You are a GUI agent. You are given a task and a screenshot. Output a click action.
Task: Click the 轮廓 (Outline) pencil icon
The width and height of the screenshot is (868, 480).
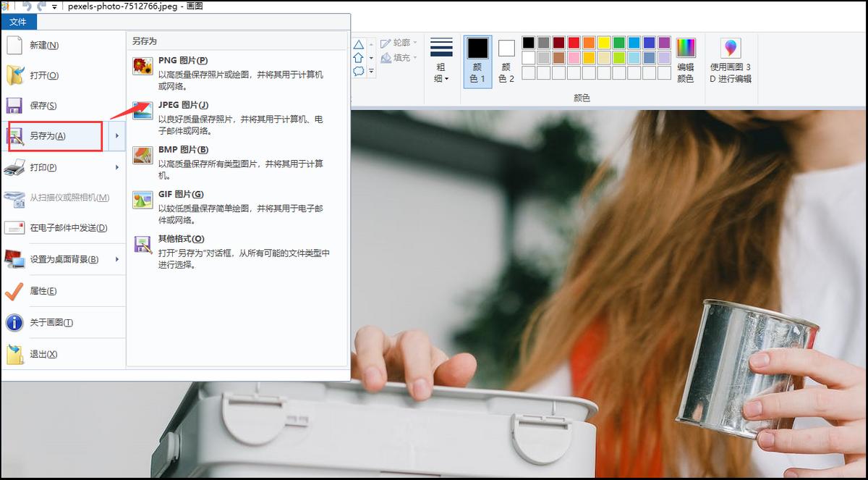pos(386,42)
